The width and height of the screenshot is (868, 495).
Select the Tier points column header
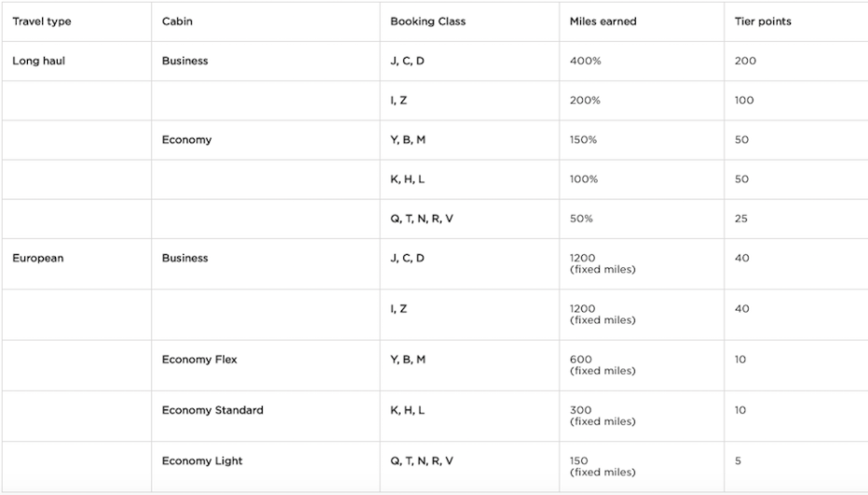(762, 21)
